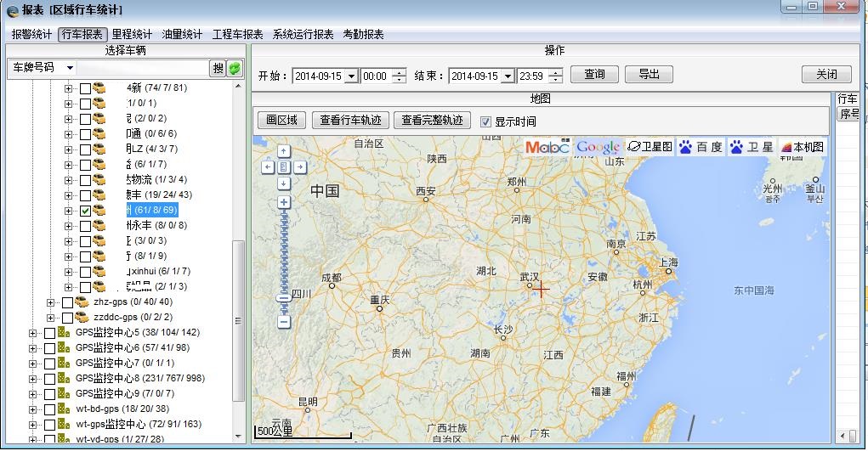
Task: Click the 查询 query button
Action: pyautogui.click(x=594, y=75)
